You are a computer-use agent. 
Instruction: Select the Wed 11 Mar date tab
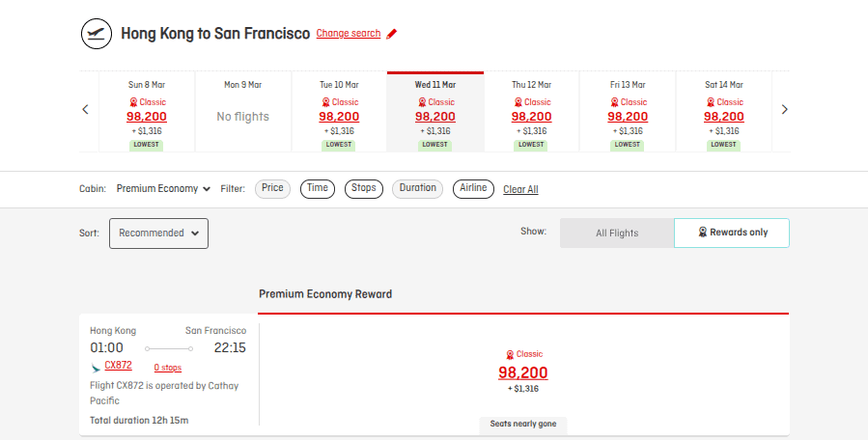pos(435,112)
